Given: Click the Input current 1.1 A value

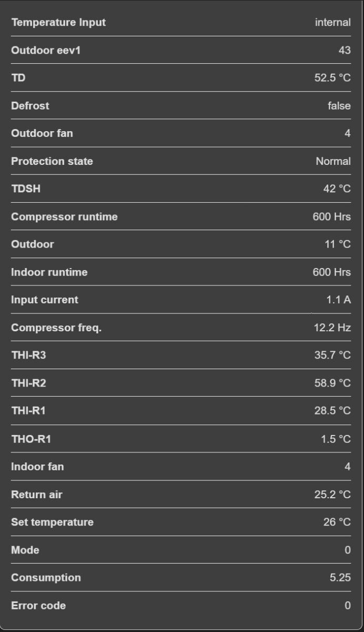Looking at the screenshot, I should 338,300.
